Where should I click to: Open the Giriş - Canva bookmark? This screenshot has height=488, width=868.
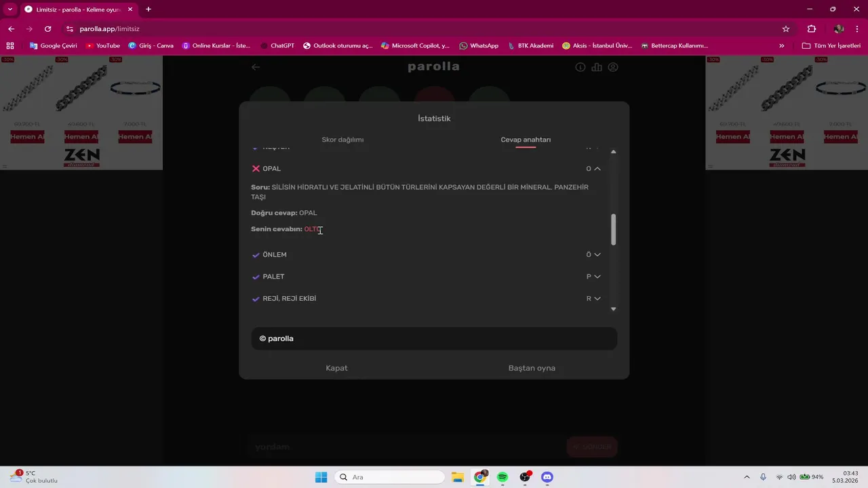coord(151,45)
